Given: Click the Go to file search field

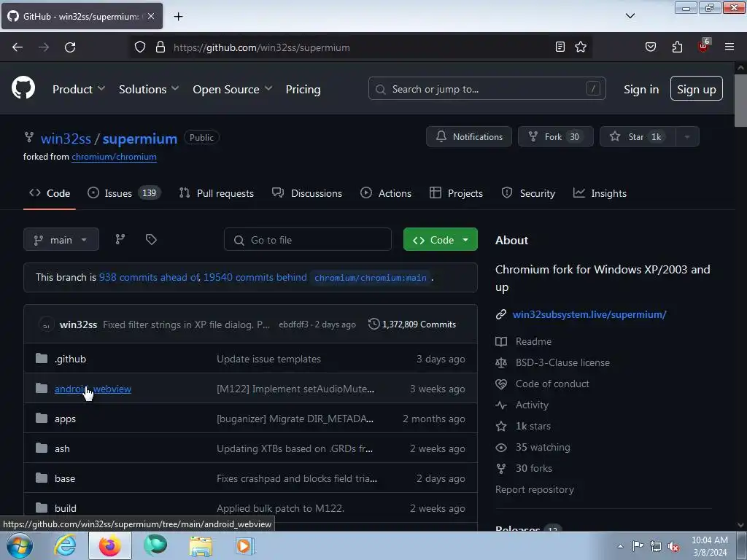Looking at the screenshot, I should click(x=308, y=239).
